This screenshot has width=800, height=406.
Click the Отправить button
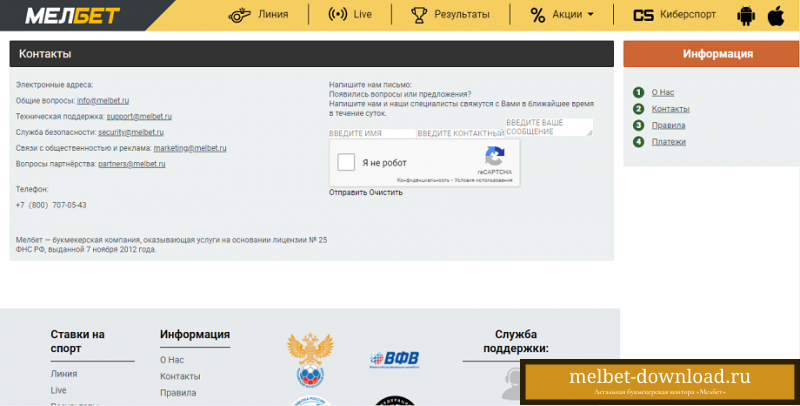[348, 192]
